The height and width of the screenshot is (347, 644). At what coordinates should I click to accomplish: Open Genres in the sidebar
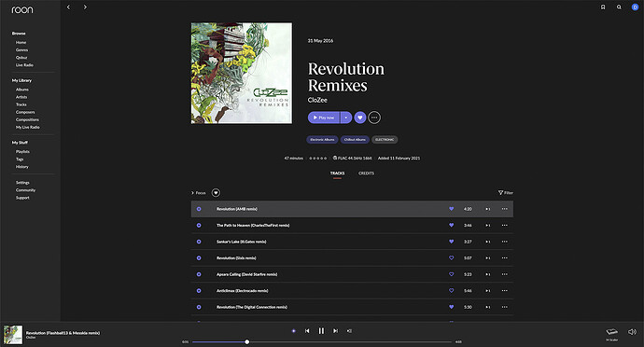pos(21,50)
